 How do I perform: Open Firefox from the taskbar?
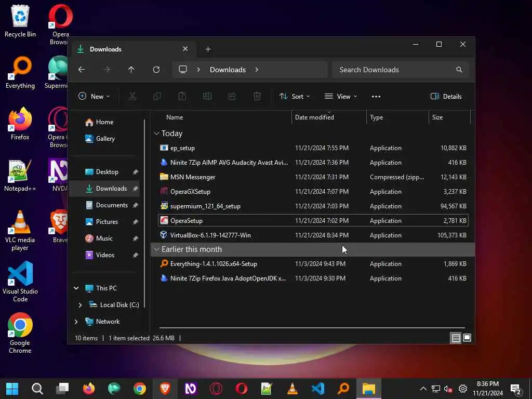(89, 389)
